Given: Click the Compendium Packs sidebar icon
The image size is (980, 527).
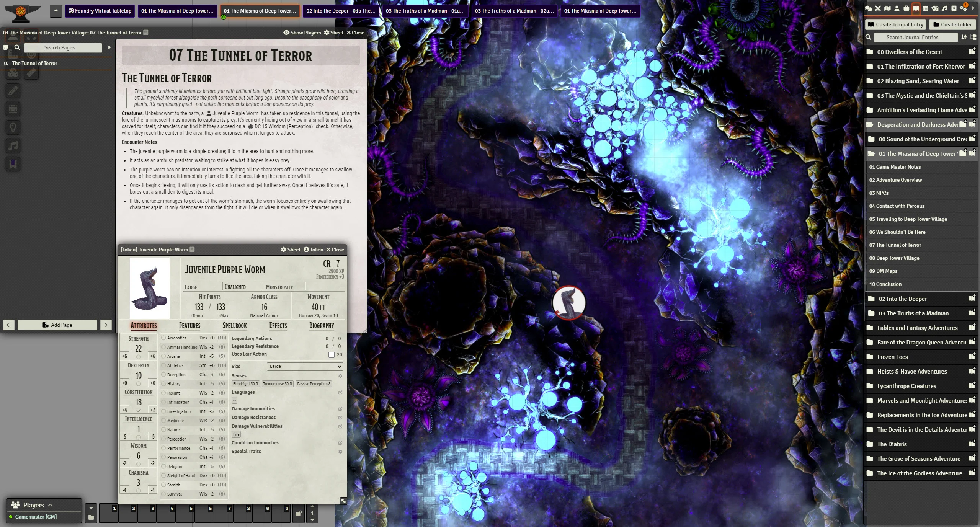Looking at the screenshot, I should [954, 8].
